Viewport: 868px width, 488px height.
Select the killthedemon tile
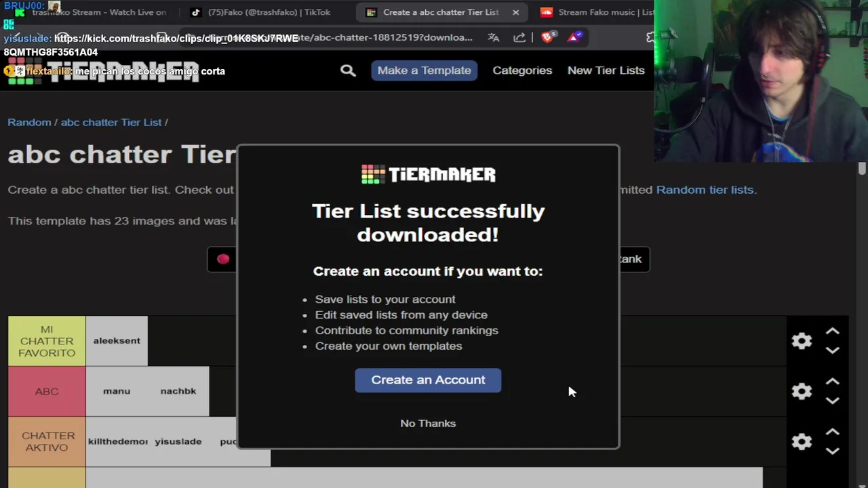pos(117,441)
